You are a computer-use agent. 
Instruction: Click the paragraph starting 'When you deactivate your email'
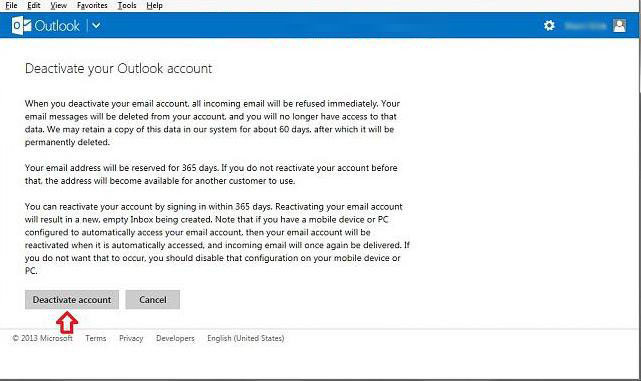[x=212, y=123]
